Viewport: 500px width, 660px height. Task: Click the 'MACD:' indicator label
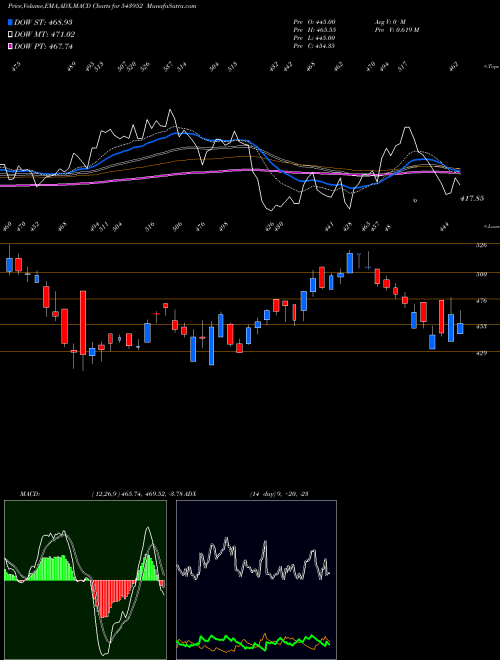pyautogui.click(x=30, y=494)
